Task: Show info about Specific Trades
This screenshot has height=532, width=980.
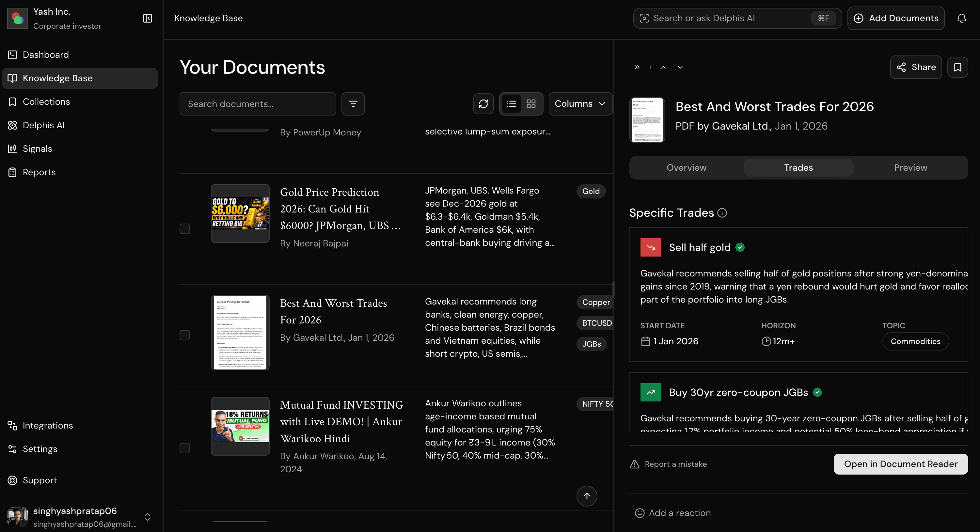Action: click(x=722, y=213)
